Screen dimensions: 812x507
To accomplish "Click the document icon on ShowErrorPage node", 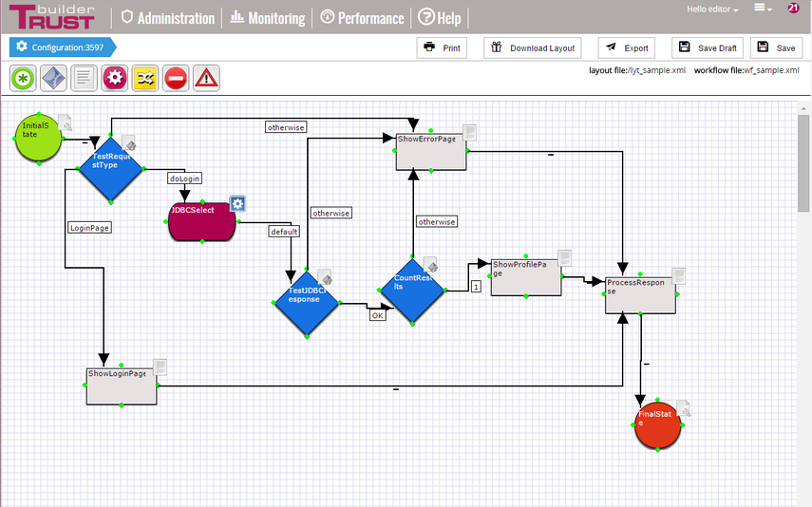I will (x=469, y=132).
